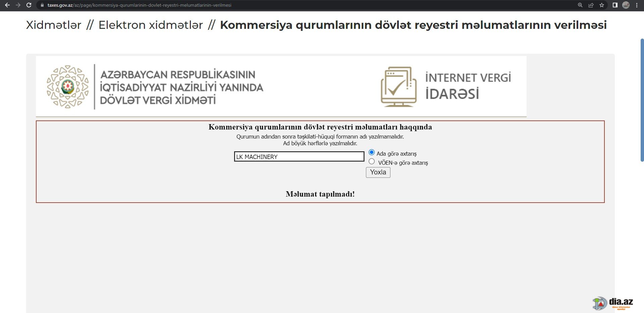The width and height of the screenshot is (644, 313).
Task: Click the page vertical scrollbar thumb
Action: tap(642, 101)
